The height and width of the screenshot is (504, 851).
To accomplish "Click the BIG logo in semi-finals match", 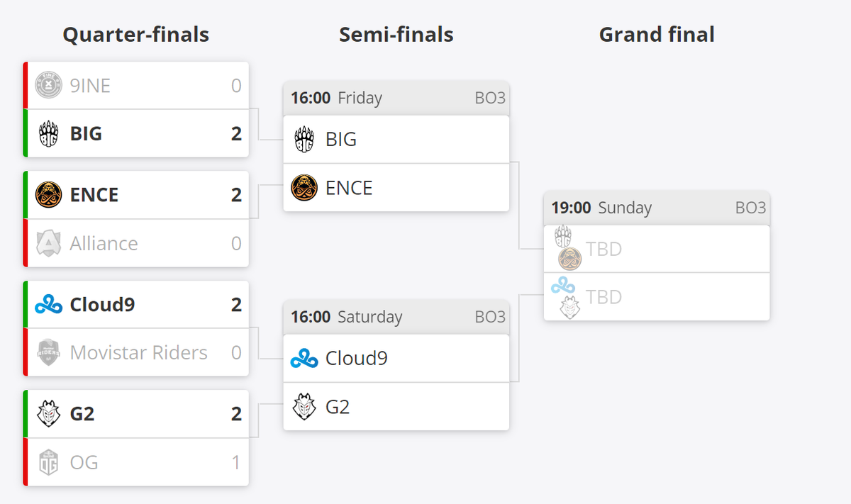I will (x=304, y=140).
